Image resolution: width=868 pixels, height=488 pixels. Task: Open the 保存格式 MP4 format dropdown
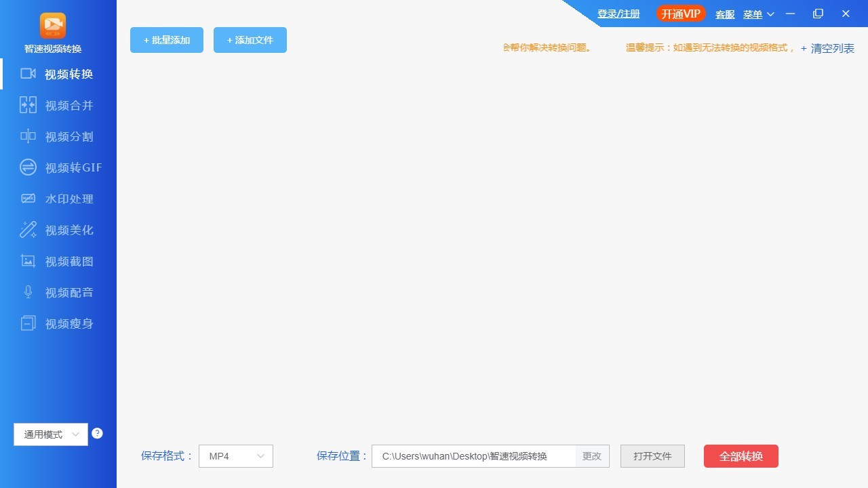click(235, 456)
